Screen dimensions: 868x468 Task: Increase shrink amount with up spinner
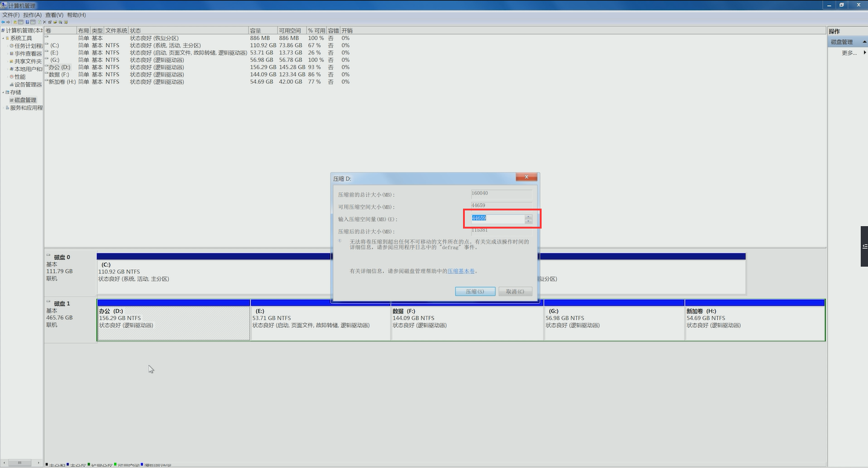(528, 216)
